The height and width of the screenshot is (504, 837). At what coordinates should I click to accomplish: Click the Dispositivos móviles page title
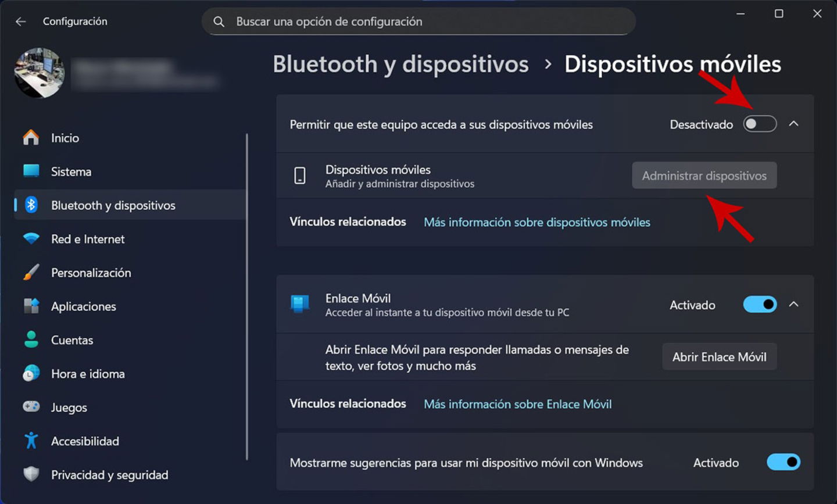coord(673,64)
